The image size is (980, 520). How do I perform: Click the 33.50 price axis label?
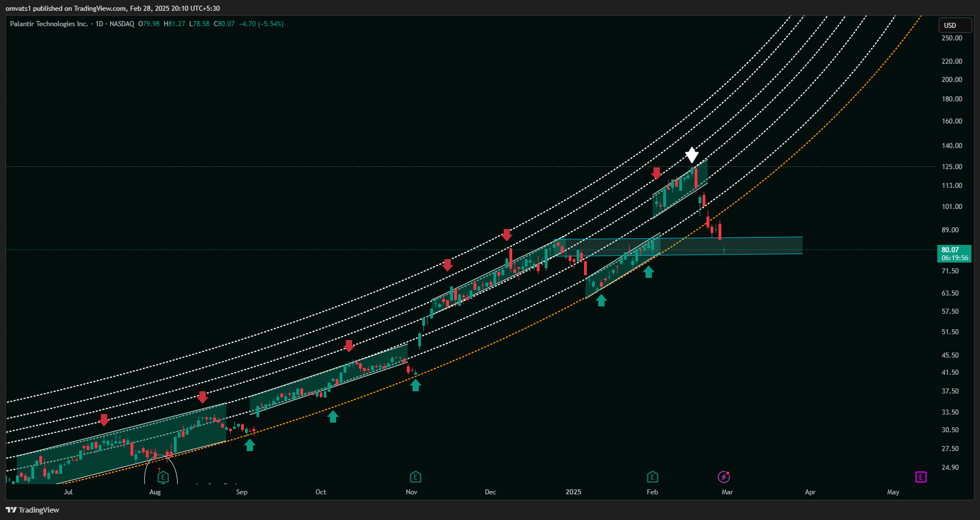pyautogui.click(x=950, y=412)
